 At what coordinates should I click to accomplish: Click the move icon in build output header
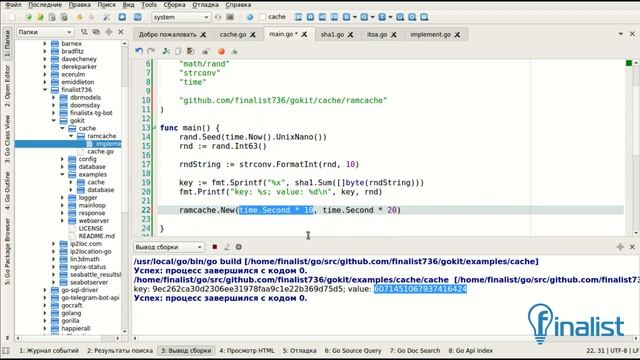(620, 247)
